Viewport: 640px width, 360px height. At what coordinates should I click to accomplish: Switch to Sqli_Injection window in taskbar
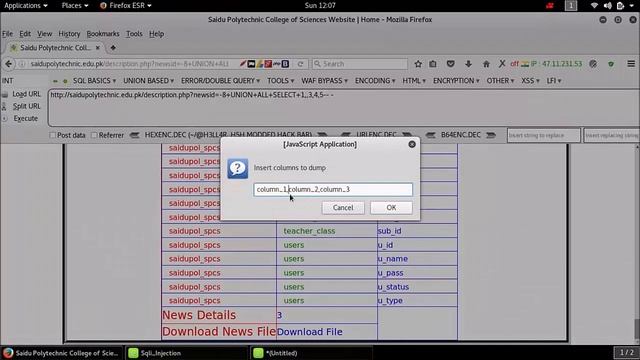pyautogui.click(x=186, y=353)
